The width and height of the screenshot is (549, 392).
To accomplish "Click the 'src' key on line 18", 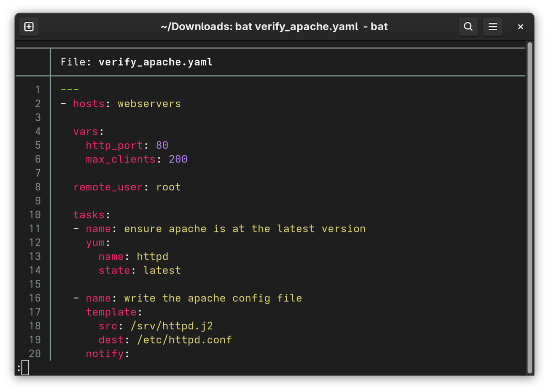I will (108, 326).
